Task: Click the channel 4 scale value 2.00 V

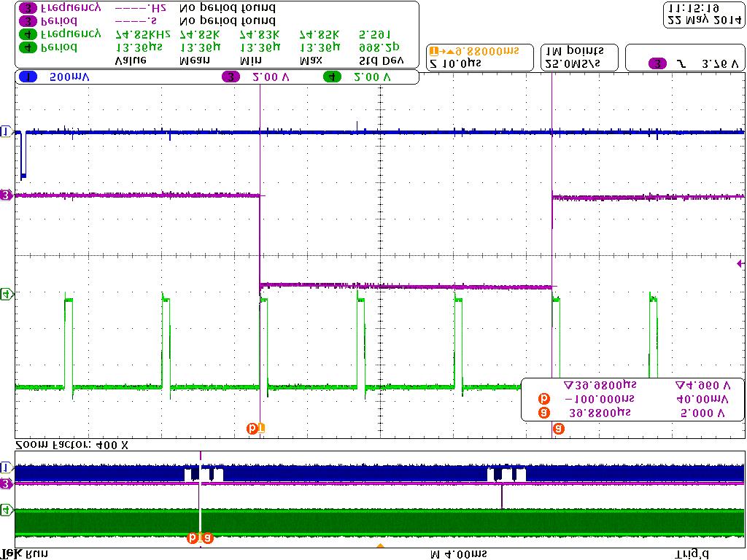Action: point(372,77)
